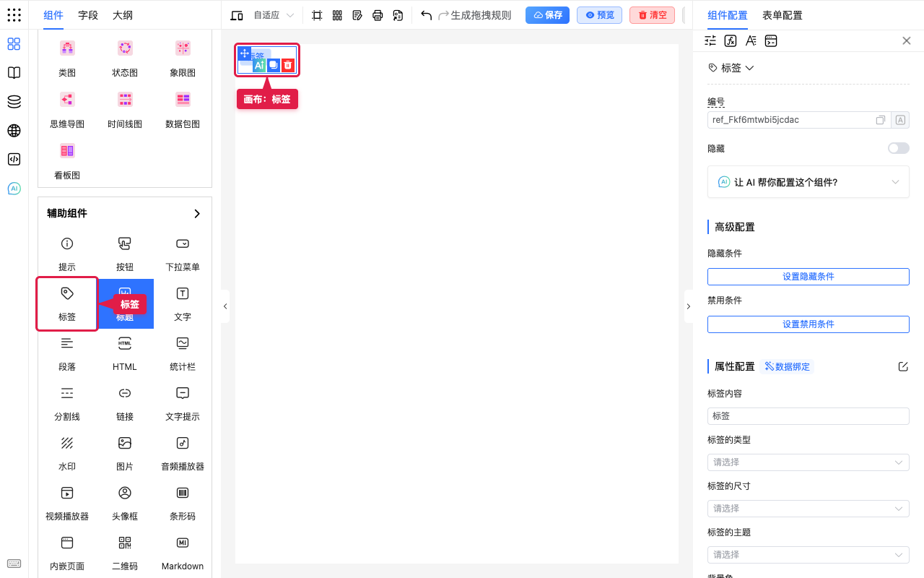Select the 组件配置 tab
Viewport: 924px width, 578px height.
pos(728,15)
